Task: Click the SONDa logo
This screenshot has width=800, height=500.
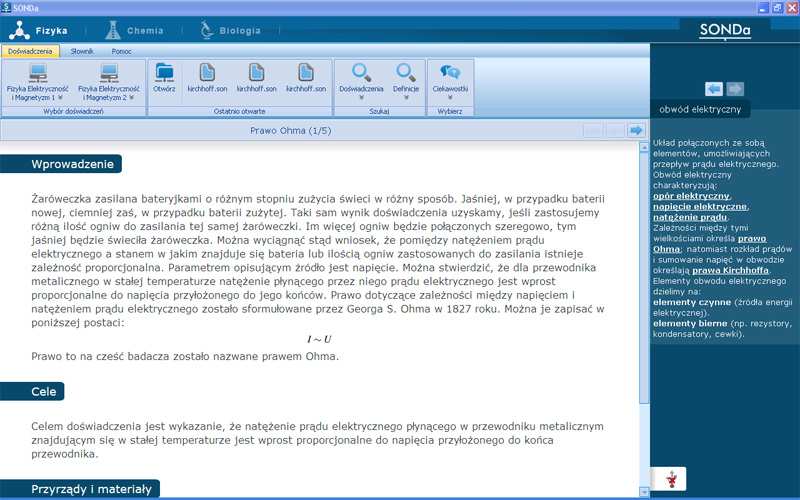Action: (724, 31)
